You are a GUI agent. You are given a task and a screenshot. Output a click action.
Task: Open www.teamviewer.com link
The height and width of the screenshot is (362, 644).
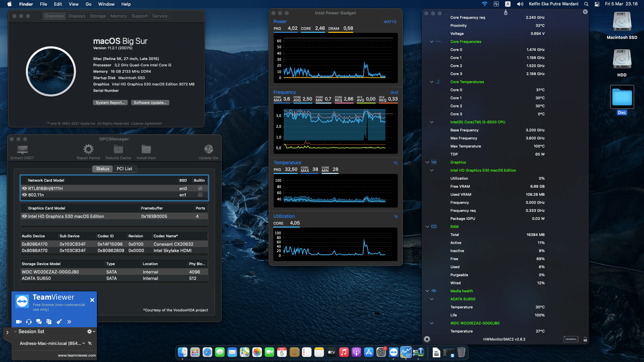tap(77, 355)
